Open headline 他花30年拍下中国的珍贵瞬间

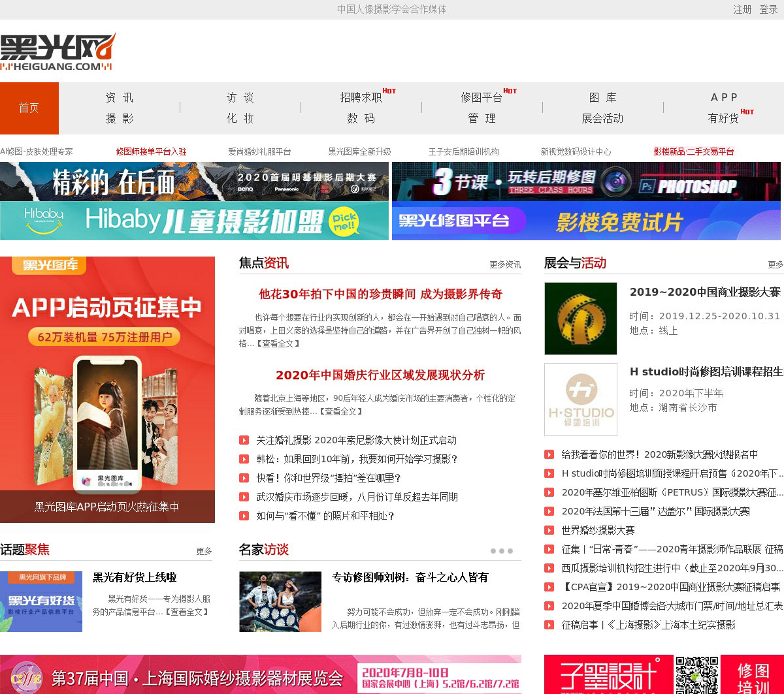click(380, 294)
